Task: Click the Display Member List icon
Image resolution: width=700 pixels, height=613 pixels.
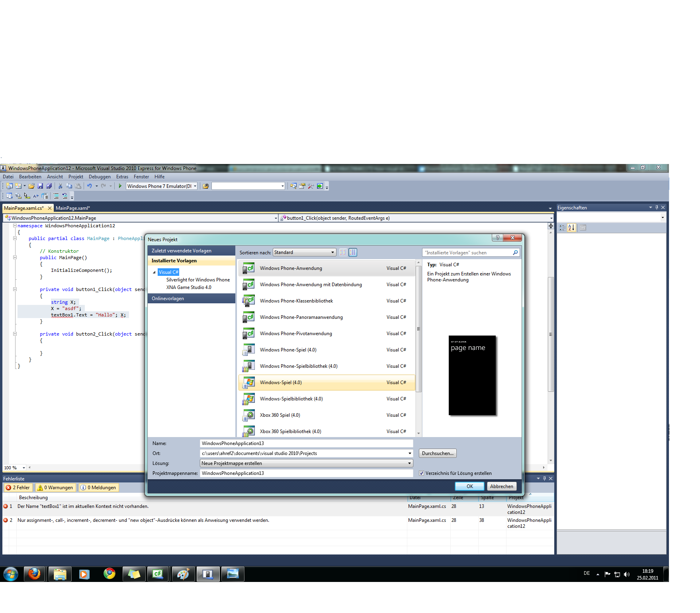Action: coord(10,196)
